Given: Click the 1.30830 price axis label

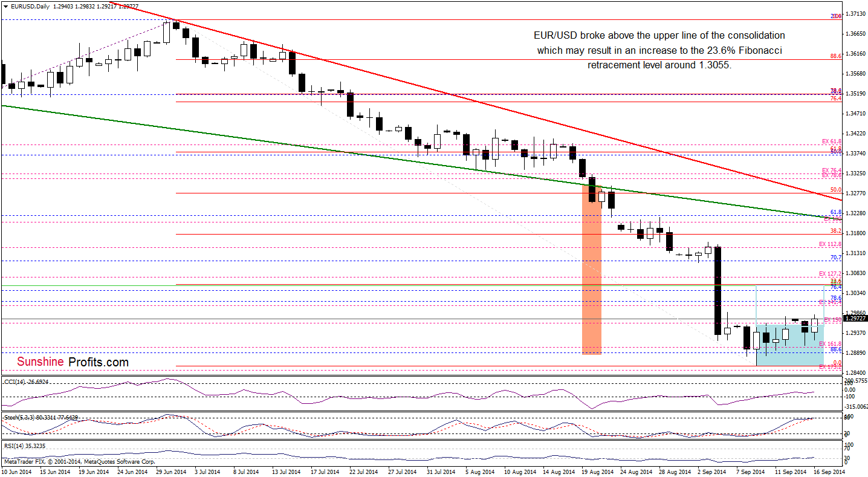Looking at the screenshot, I should (x=855, y=273).
